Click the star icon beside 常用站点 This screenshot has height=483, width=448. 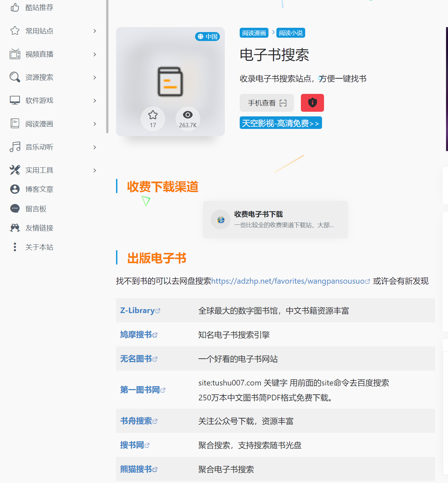(x=15, y=31)
